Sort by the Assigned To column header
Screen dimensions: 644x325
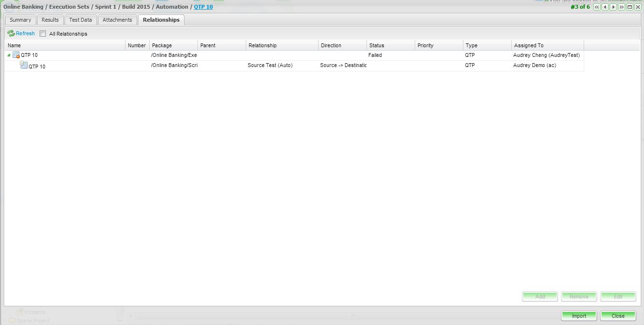(529, 45)
